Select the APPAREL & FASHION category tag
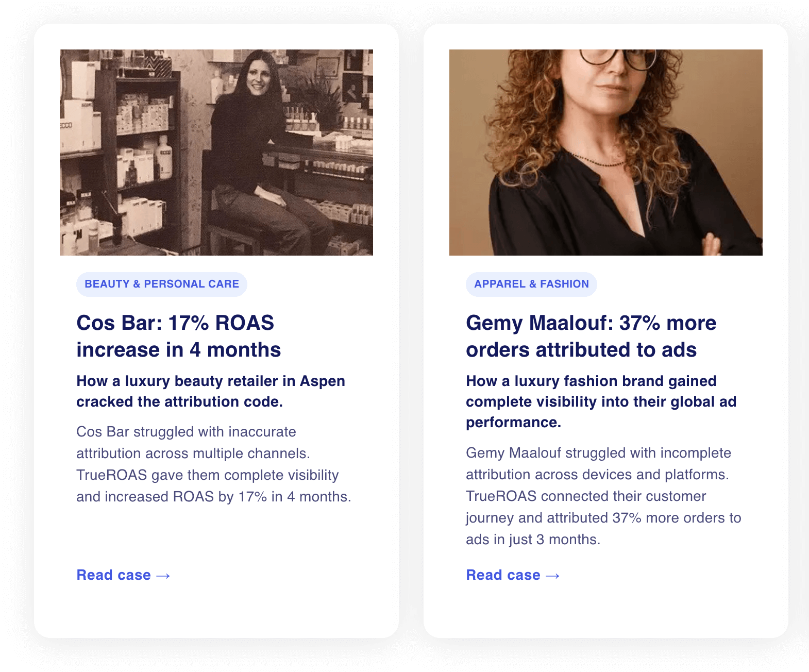Viewport: 809px width, 672px height. tap(531, 283)
